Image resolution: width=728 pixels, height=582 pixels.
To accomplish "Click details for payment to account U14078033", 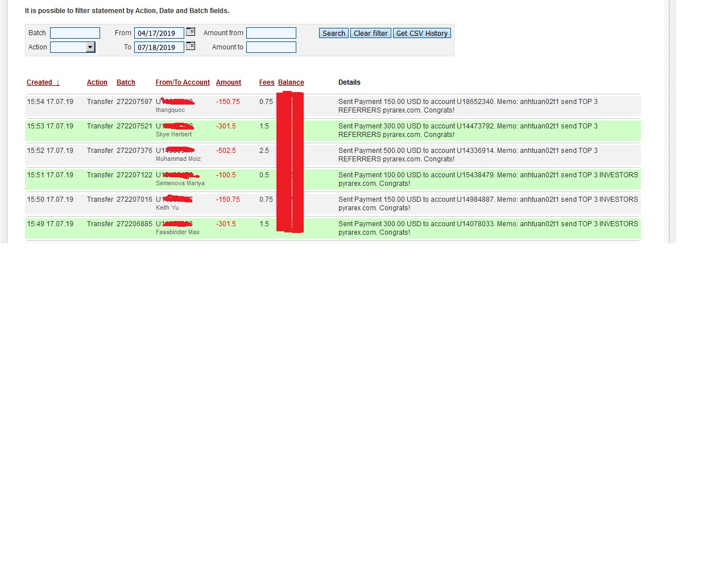I will coord(488,228).
